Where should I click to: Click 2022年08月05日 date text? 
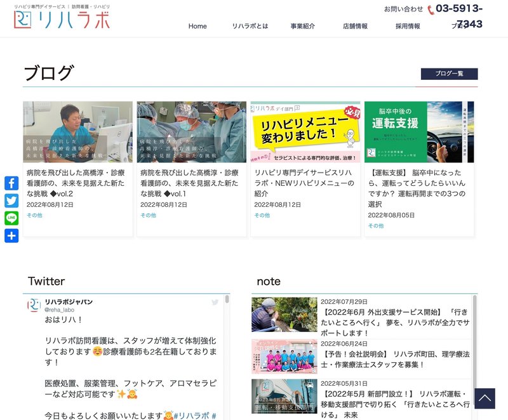pyautogui.click(x=391, y=215)
